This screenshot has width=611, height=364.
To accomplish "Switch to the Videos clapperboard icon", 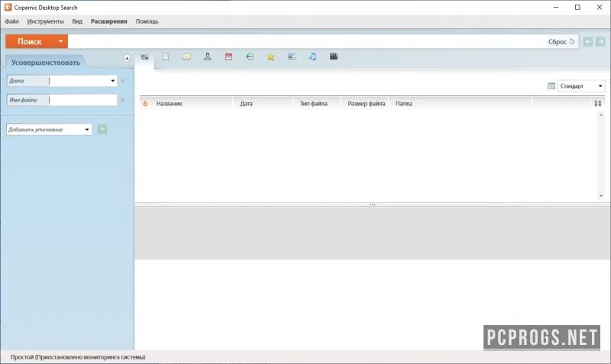I will click(334, 56).
